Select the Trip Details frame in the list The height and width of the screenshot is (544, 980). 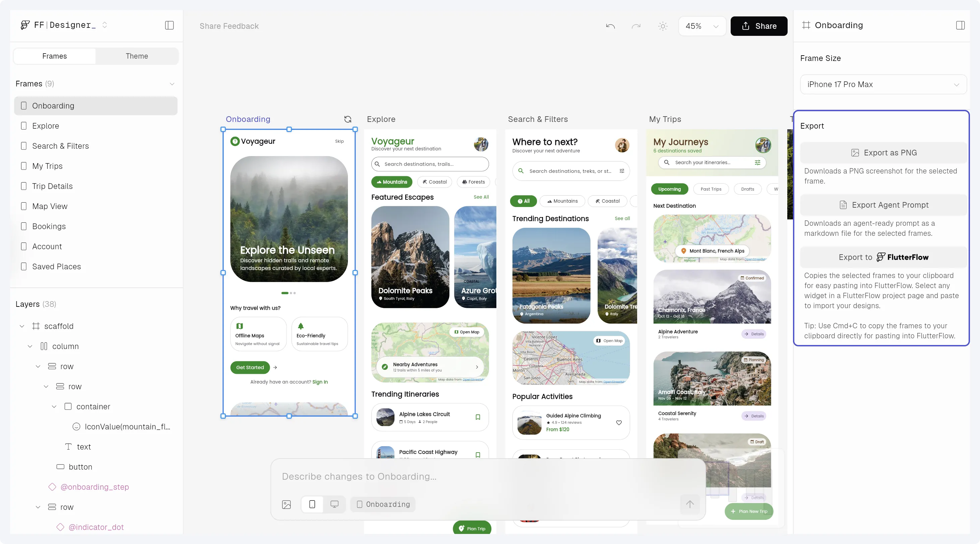[96, 186]
